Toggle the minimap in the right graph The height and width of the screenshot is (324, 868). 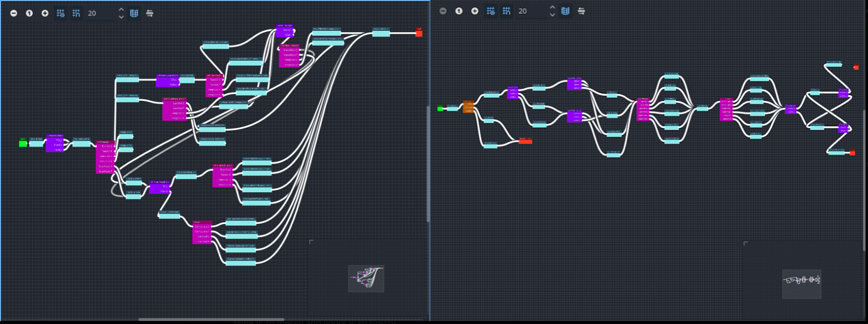click(x=565, y=11)
